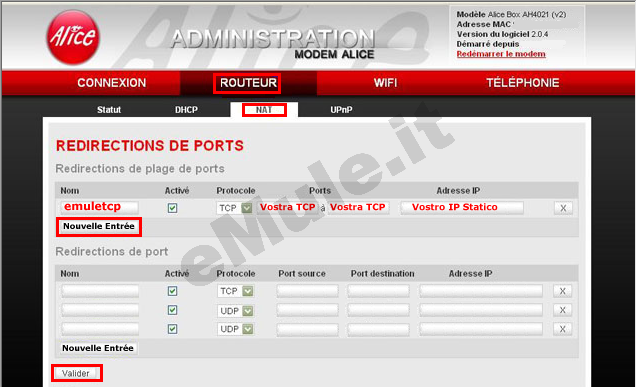Click the Modèle Alice Box AH4021 text
The height and width of the screenshot is (387, 636).
pos(511,15)
